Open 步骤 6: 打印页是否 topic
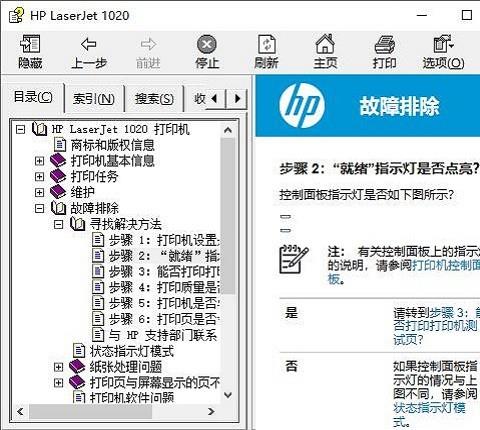The width and height of the screenshot is (480, 430). pos(164,319)
